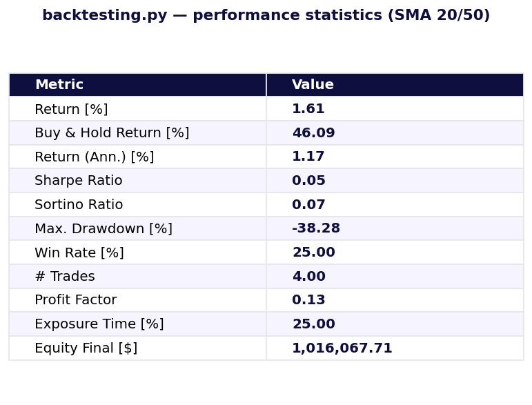Select the 'Metric' column header
The image size is (532, 405).
tap(138, 84)
